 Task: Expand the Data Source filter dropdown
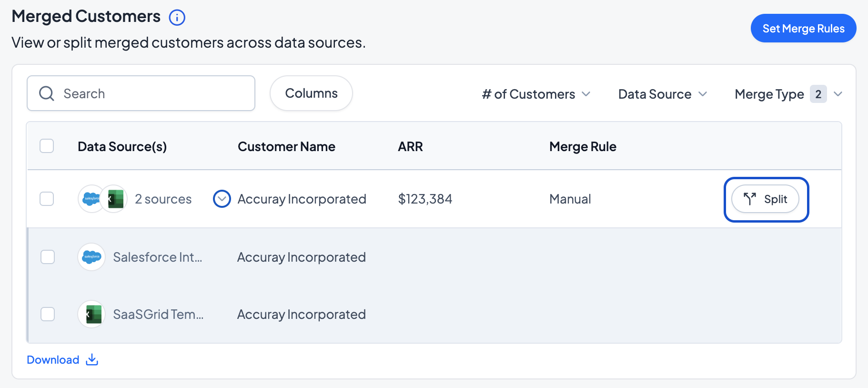[x=662, y=94]
